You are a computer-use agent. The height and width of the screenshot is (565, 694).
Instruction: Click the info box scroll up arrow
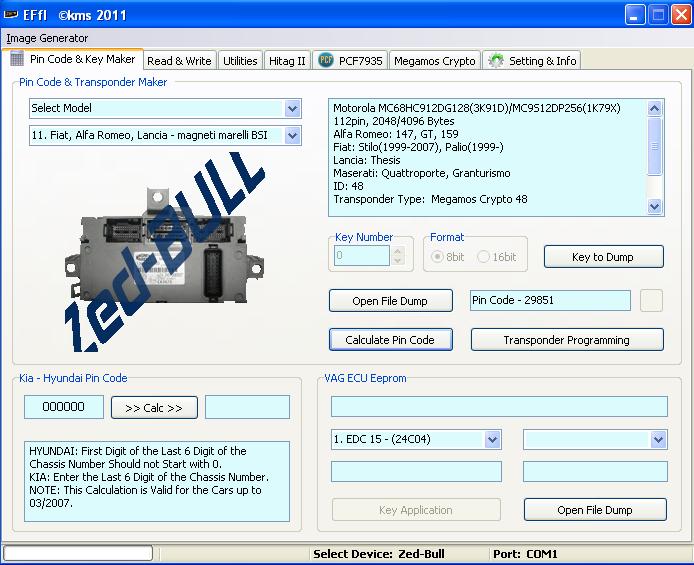pos(654,108)
